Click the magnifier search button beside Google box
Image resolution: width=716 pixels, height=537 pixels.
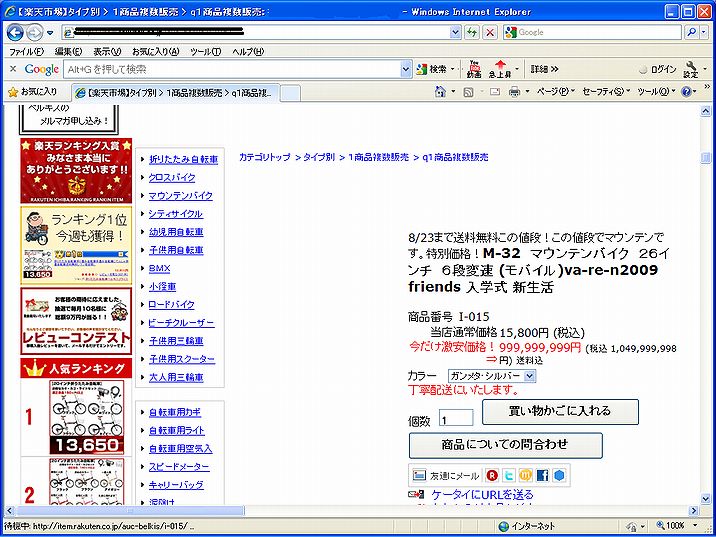(692, 32)
